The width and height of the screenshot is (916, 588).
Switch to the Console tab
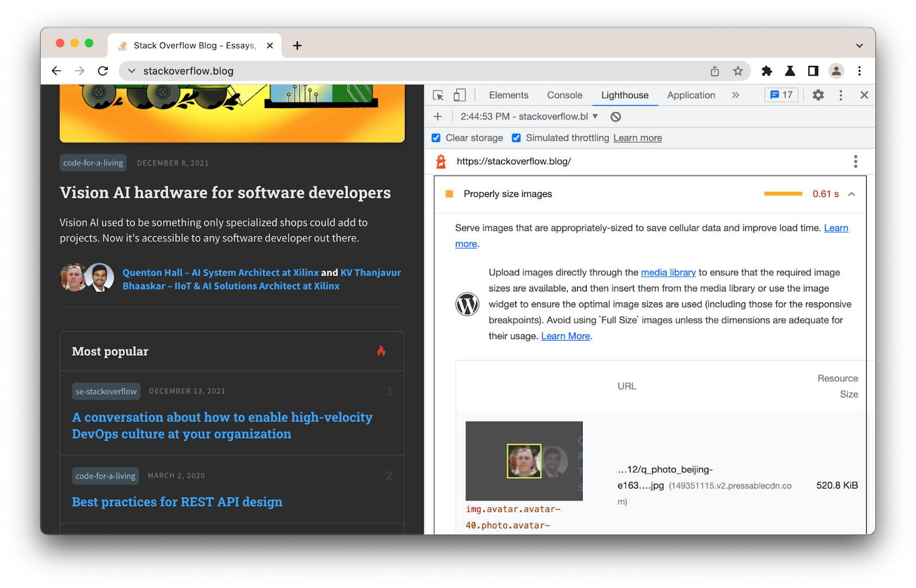tap(564, 95)
